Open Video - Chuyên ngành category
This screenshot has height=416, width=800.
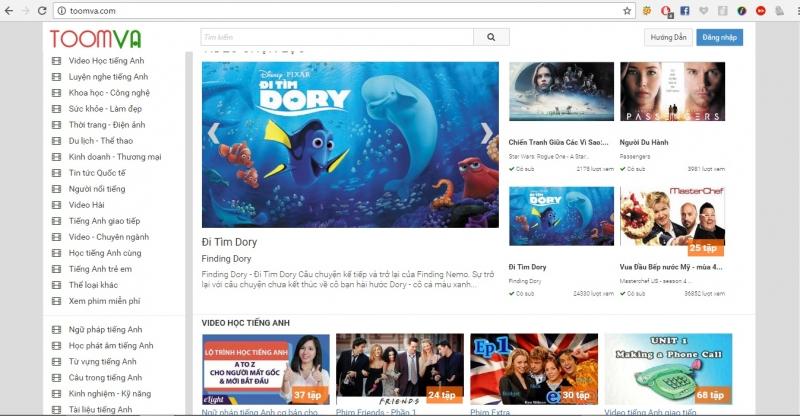(x=109, y=237)
